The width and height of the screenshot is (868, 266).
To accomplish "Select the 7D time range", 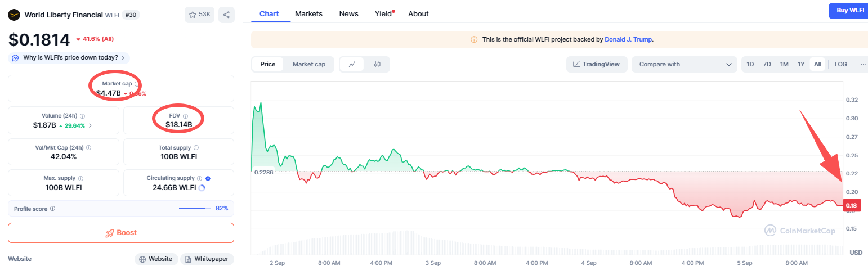I will (767, 64).
